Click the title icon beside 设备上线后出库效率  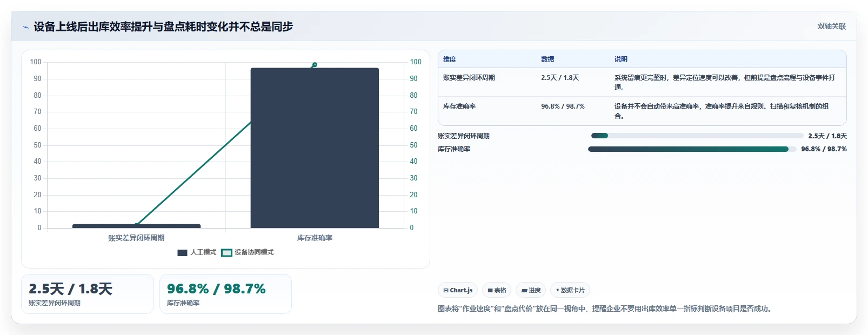25,27
